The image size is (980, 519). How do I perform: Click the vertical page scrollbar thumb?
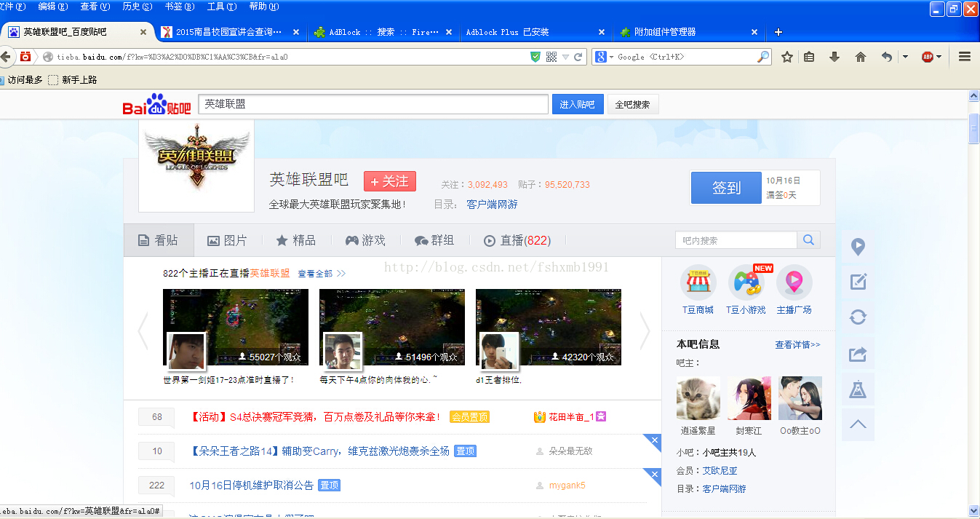tap(973, 129)
